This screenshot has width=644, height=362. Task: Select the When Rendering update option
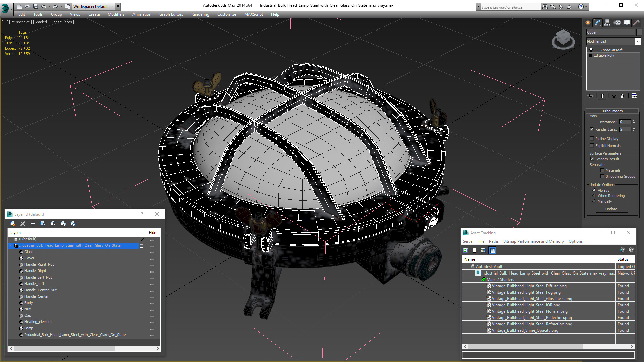(x=594, y=196)
